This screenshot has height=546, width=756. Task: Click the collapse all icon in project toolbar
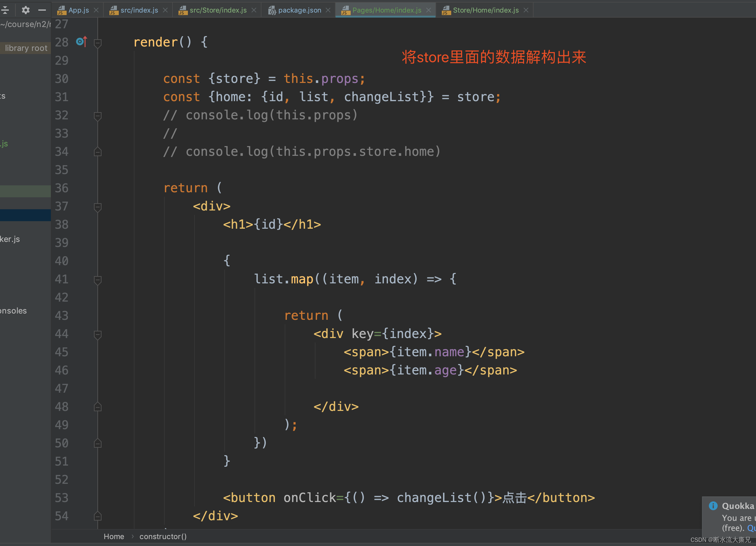pos(5,10)
